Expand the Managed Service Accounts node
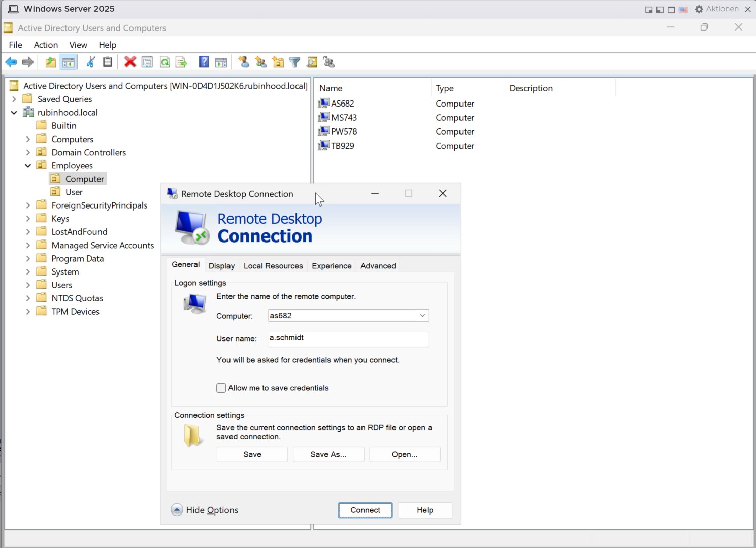The image size is (756, 548). click(x=28, y=245)
